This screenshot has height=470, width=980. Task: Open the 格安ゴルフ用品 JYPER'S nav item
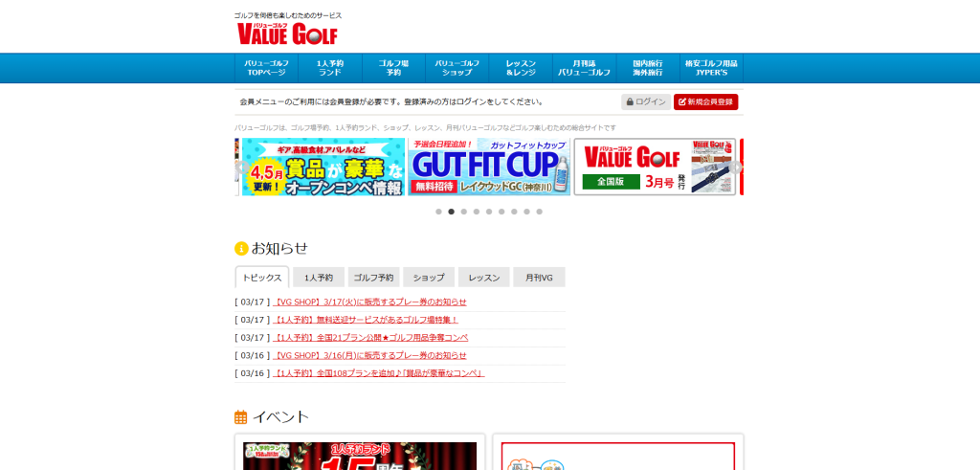711,68
